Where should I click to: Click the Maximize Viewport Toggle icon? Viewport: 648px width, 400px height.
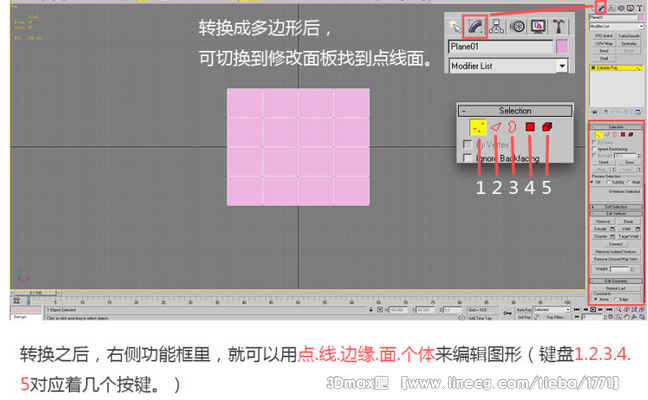point(642,317)
